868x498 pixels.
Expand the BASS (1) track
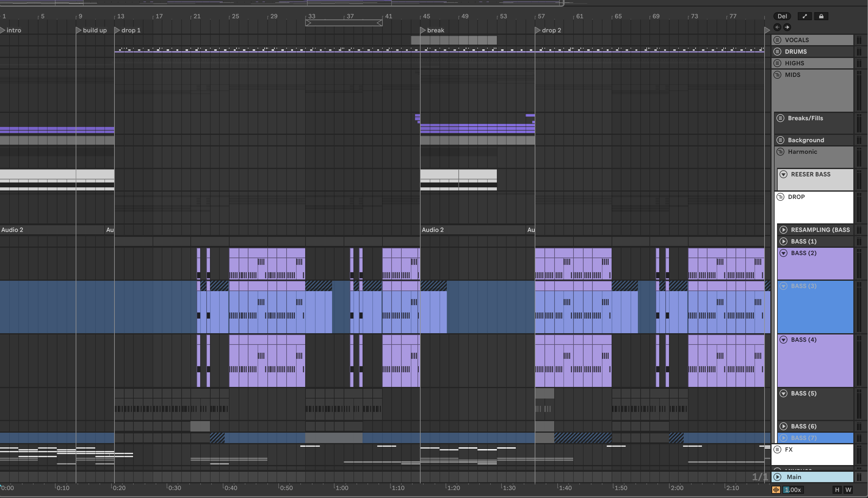pyautogui.click(x=783, y=241)
